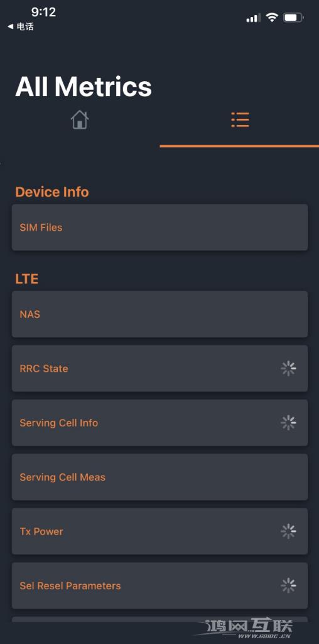Tap the All Metrics page title

pos(84,87)
